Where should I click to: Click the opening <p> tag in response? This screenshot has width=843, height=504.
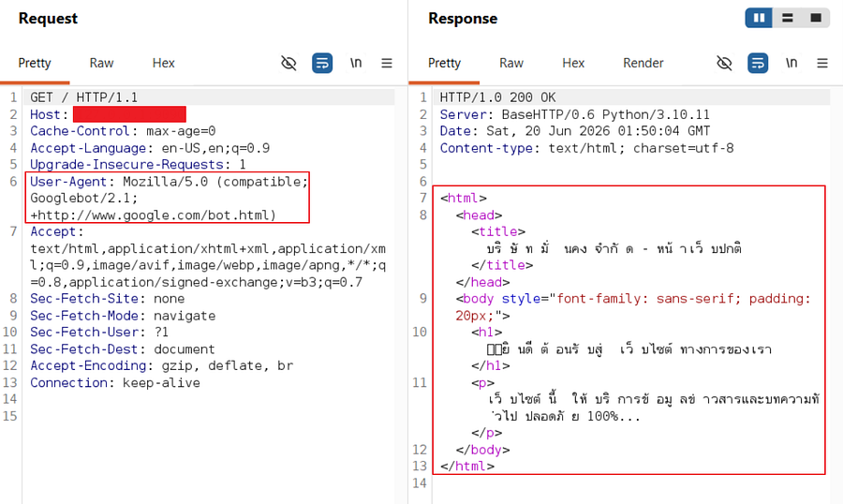click(x=482, y=383)
